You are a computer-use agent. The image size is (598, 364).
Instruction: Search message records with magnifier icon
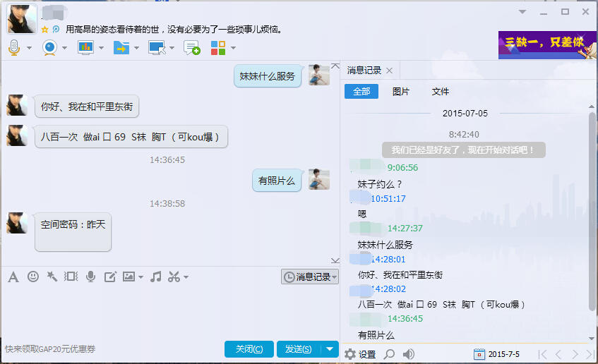pos(389,354)
